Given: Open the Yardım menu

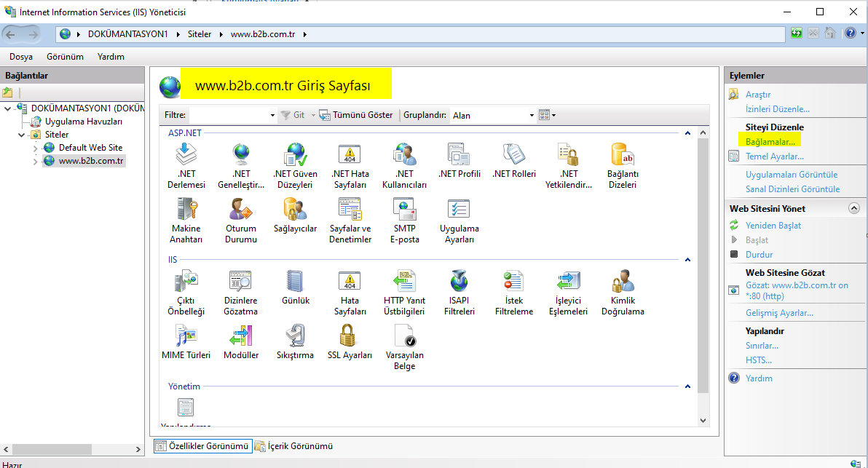Looking at the screenshot, I should [x=111, y=57].
